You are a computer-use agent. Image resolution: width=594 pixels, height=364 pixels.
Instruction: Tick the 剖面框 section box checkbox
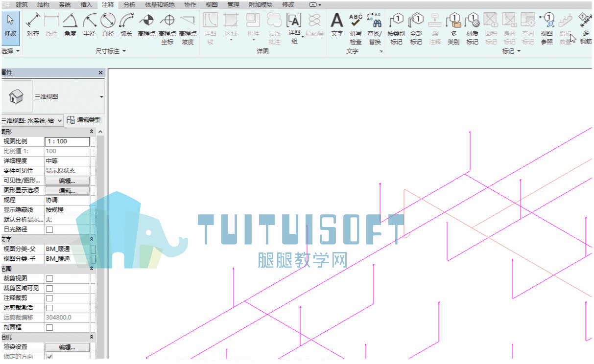point(49,327)
